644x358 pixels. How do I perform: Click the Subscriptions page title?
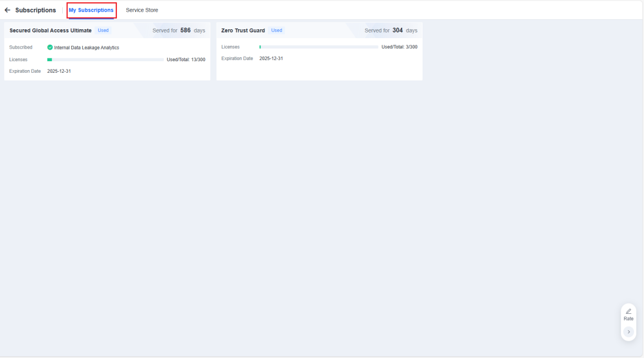[35, 10]
